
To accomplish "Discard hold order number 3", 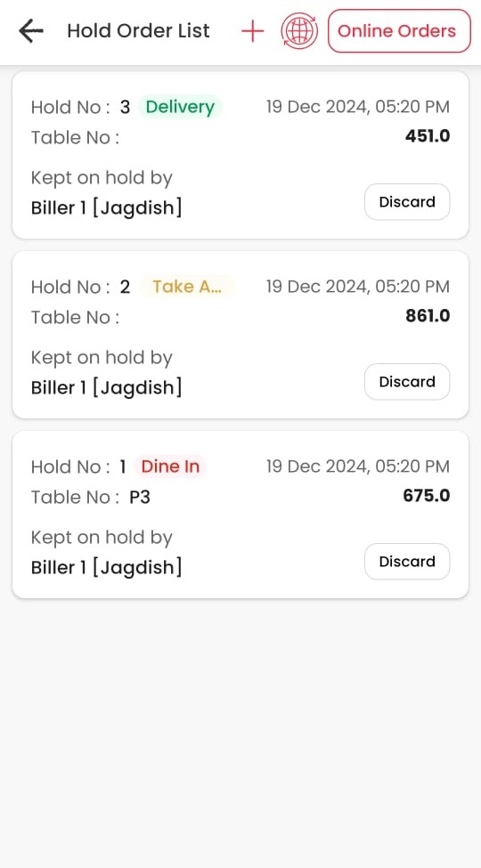I will tap(407, 202).
